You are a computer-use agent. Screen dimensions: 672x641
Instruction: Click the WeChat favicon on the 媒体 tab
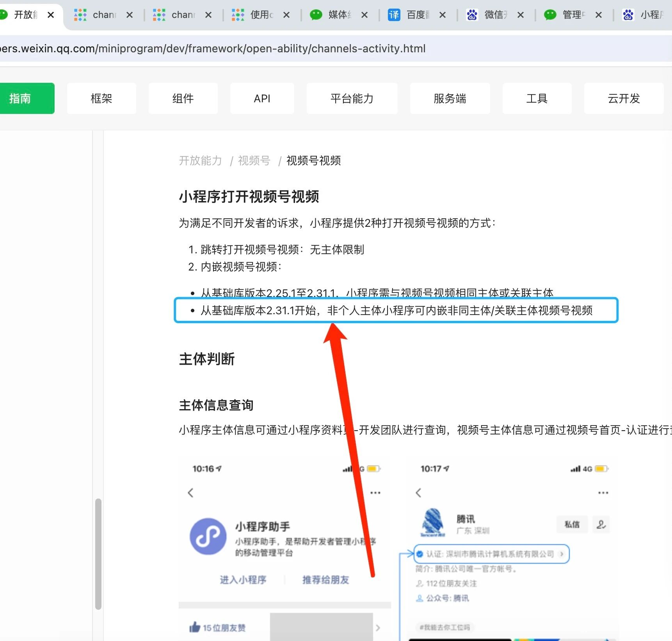(x=316, y=15)
